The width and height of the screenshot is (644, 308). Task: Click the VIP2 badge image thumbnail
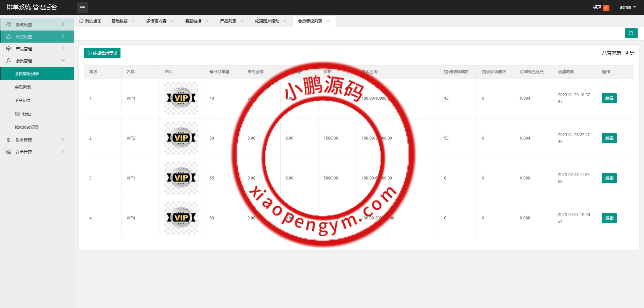pos(181,138)
